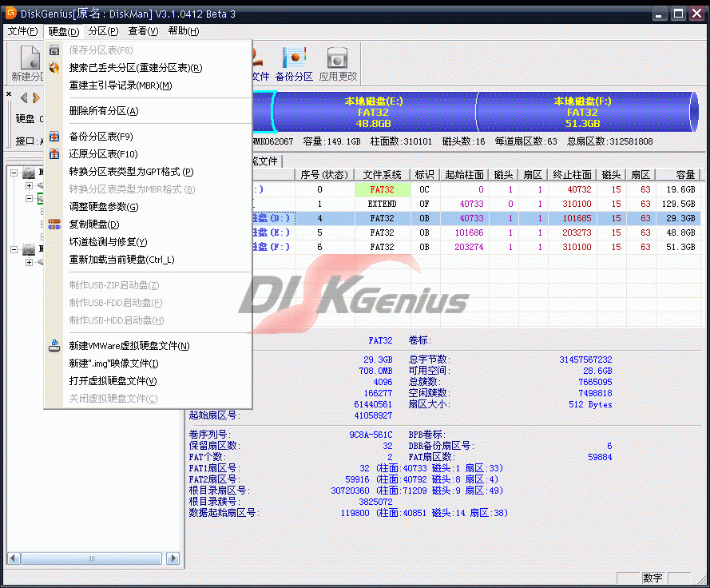The width and height of the screenshot is (710, 588).
Task: Click the new VMWare virtual disk icon
Action: click(x=54, y=346)
